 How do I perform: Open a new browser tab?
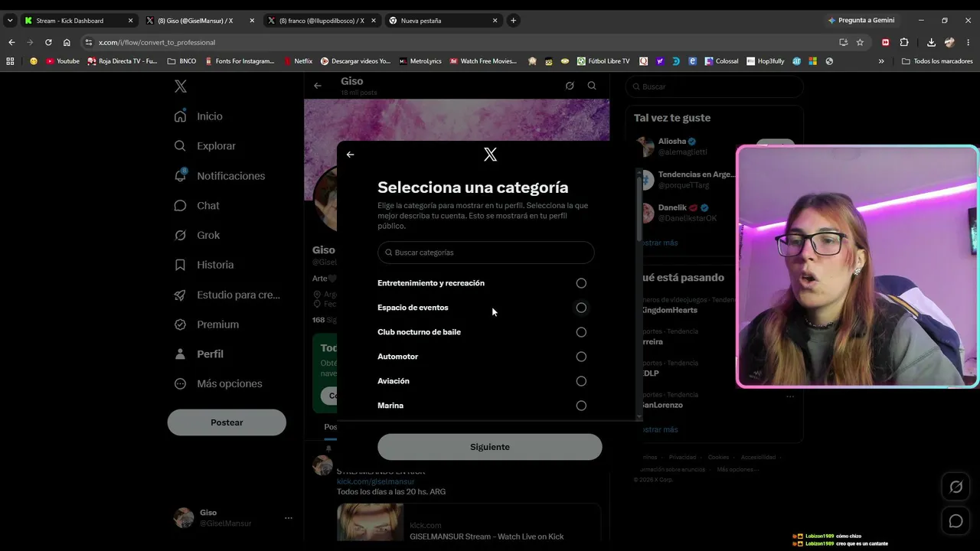click(x=514, y=21)
